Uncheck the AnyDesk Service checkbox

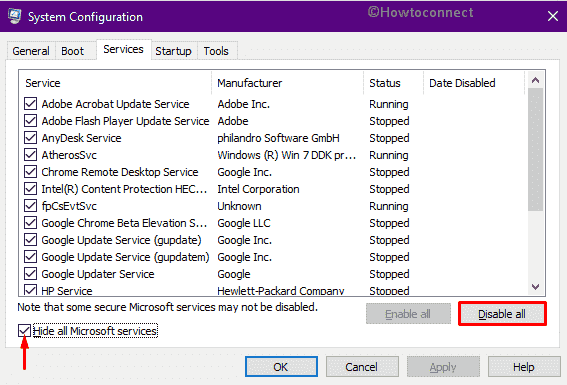(30, 138)
